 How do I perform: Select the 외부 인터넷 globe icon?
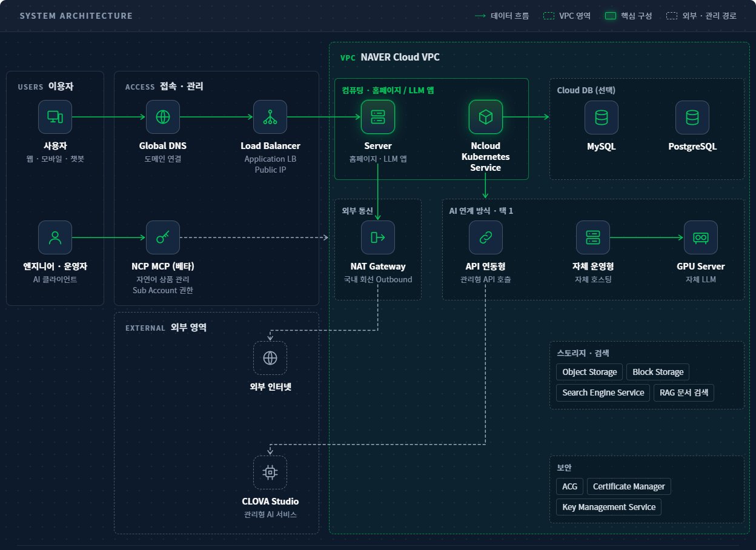click(x=270, y=358)
